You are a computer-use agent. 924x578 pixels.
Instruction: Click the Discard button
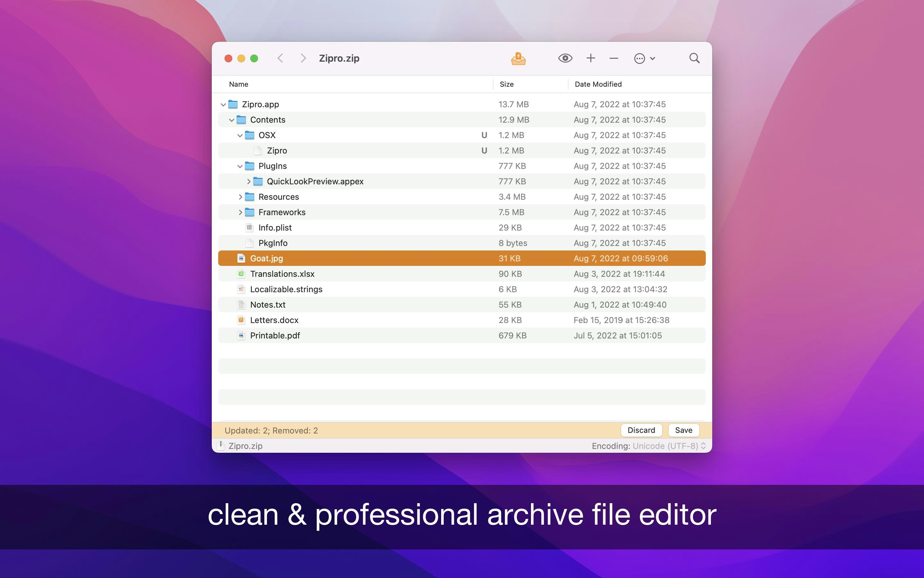[641, 430]
